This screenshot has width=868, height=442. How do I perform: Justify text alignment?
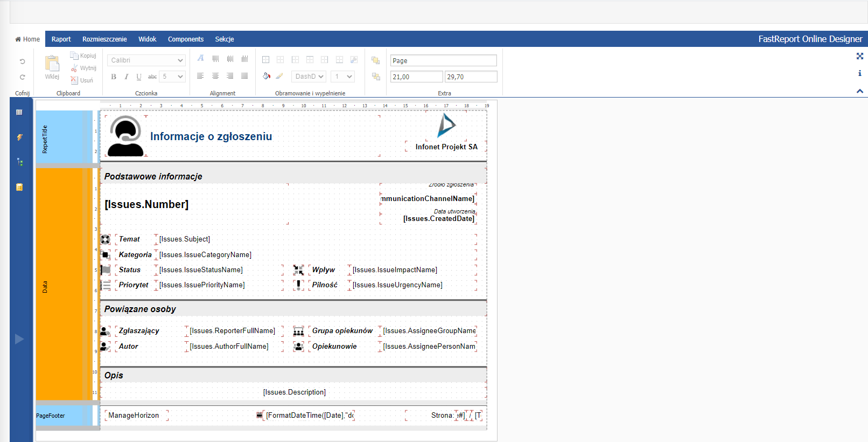244,76
